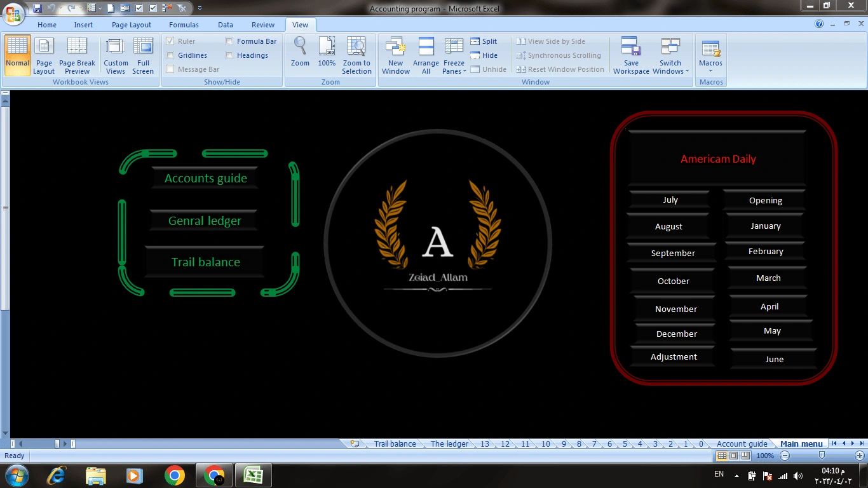
Task: Click the Windows Start orb
Action: tap(16, 475)
